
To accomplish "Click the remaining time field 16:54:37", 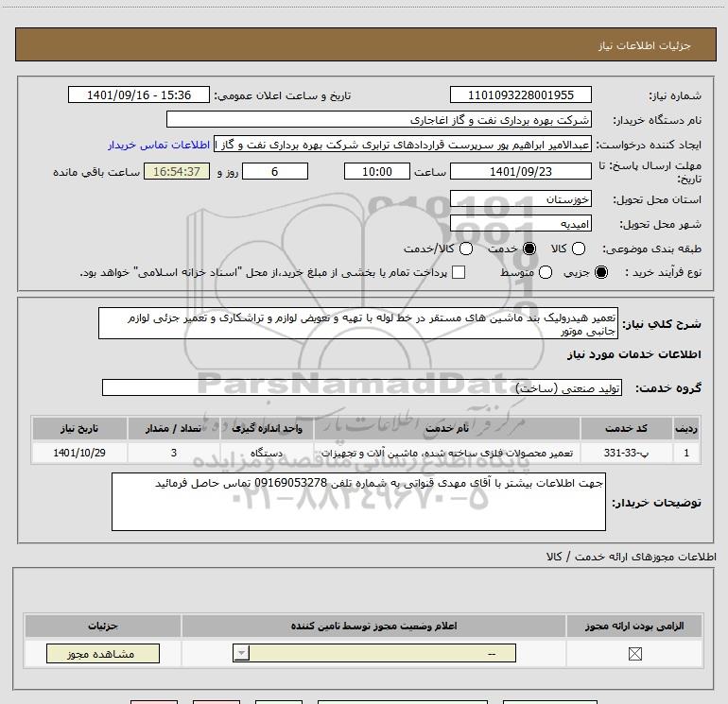I will click(177, 171).
